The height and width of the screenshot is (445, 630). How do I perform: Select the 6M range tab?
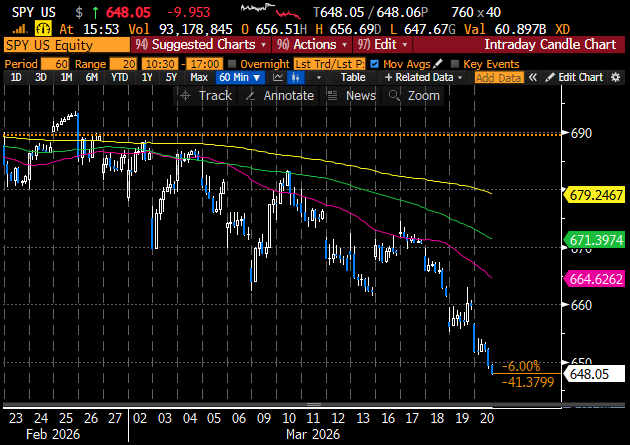click(x=92, y=78)
